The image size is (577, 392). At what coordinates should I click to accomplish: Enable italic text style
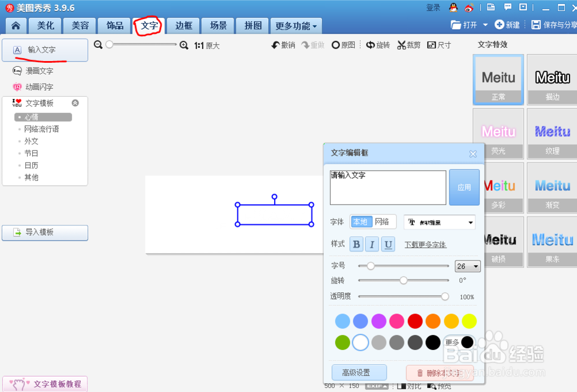[371, 244]
